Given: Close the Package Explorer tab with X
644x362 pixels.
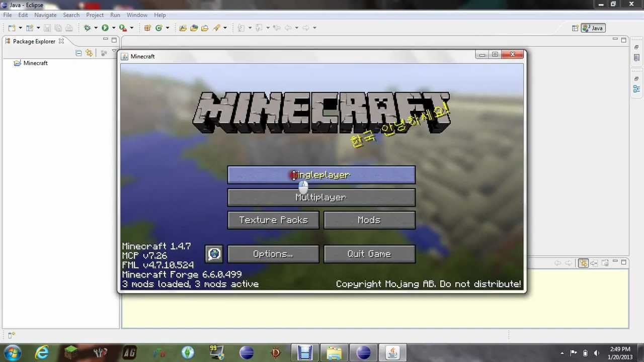Looking at the screenshot, I should (61, 41).
